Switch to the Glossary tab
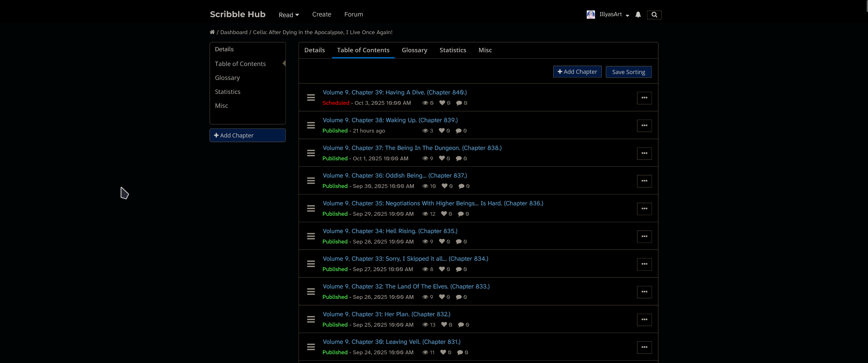Image resolution: width=868 pixels, height=363 pixels. pyautogui.click(x=414, y=50)
